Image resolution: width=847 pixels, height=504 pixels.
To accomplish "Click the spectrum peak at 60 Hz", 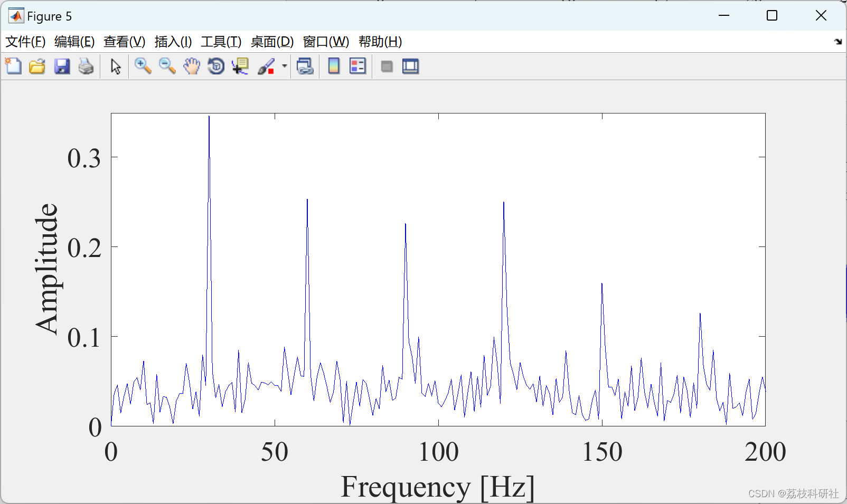I will (307, 201).
